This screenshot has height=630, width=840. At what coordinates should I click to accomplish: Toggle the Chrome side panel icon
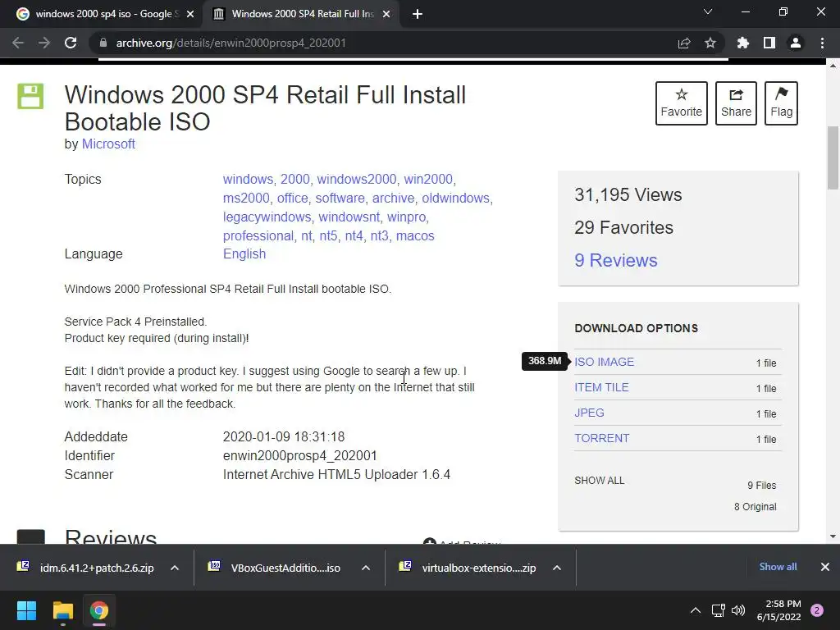769,43
